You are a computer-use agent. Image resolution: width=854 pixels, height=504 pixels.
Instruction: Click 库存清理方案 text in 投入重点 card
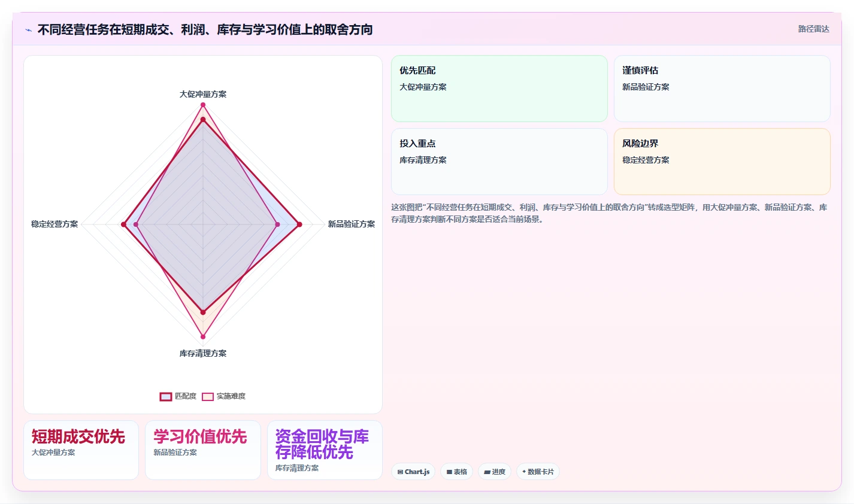click(423, 160)
